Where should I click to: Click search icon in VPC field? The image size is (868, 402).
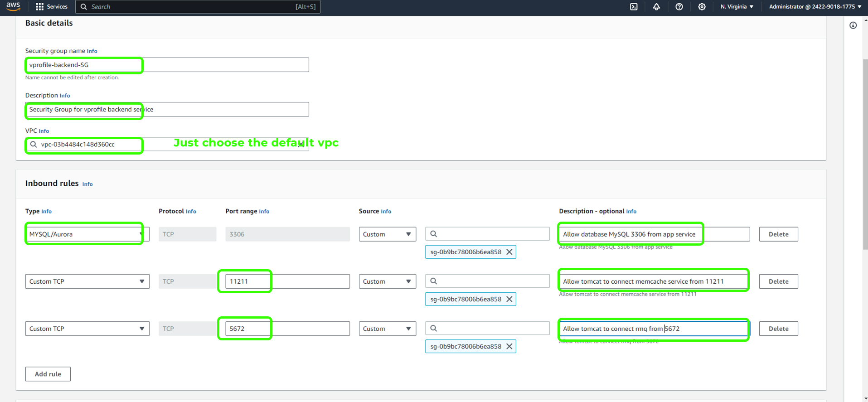coord(34,145)
